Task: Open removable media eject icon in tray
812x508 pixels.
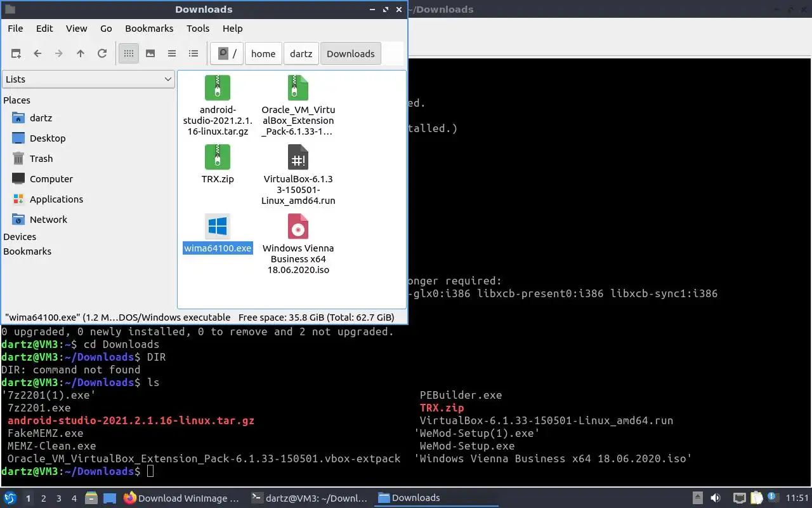Action: [x=697, y=498]
